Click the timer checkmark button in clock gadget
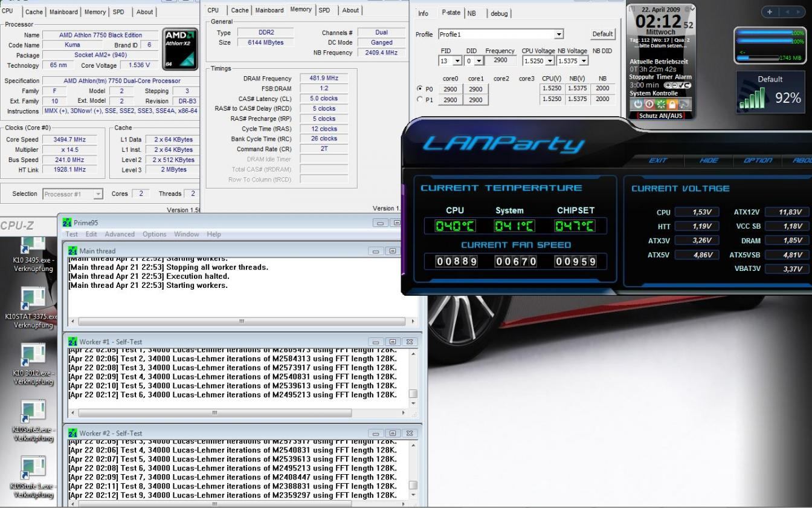Viewport: 812px width, 508px height. click(681, 85)
